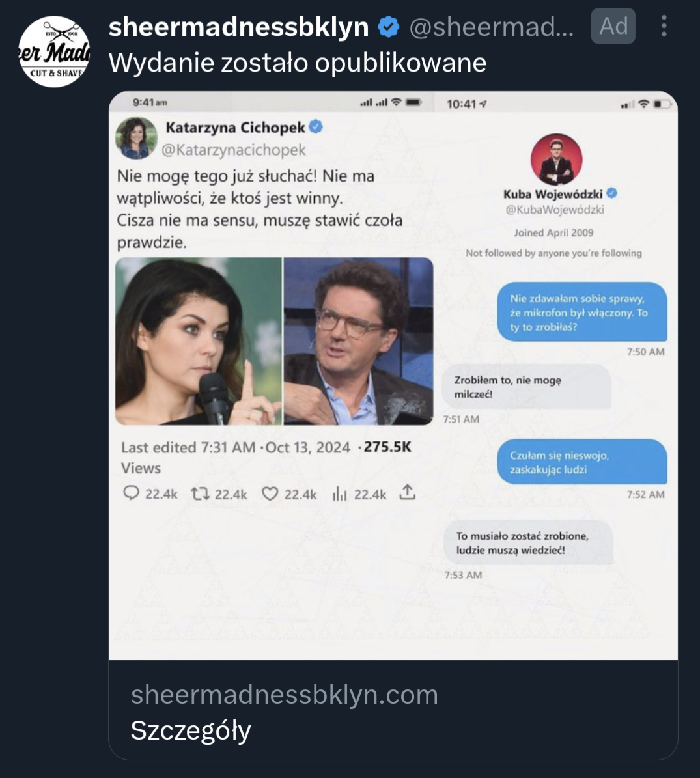The image size is (700, 778).
Task: Click the photo of the woman with microphone
Action: (199, 341)
